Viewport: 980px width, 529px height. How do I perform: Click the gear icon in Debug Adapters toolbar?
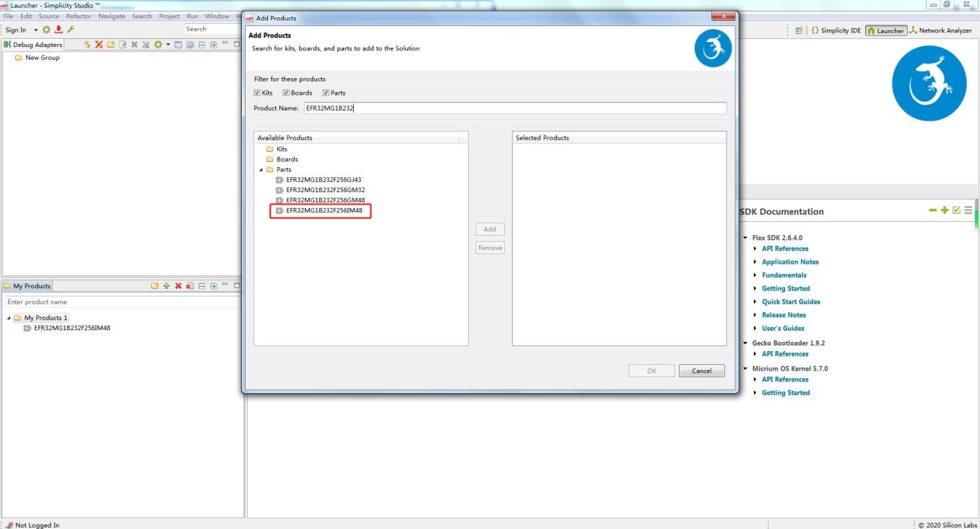(x=157, y=45)
